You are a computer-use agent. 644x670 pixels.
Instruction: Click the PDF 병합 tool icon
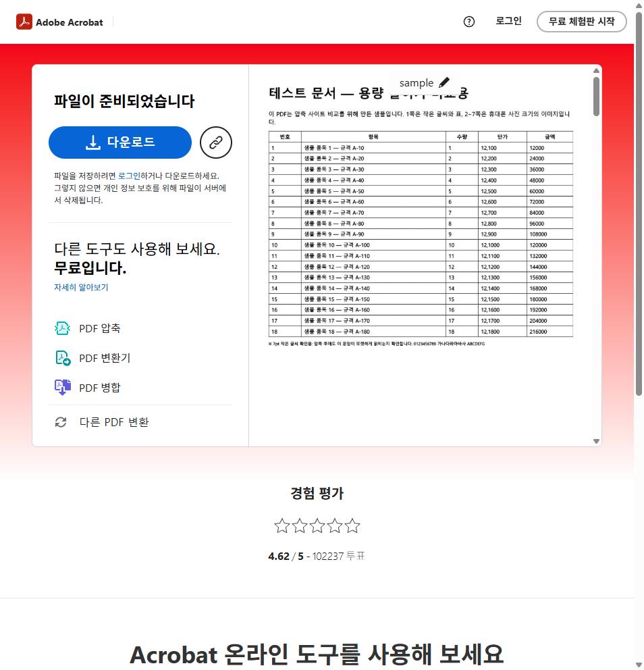pyautogui.click(x=62, y=387)
